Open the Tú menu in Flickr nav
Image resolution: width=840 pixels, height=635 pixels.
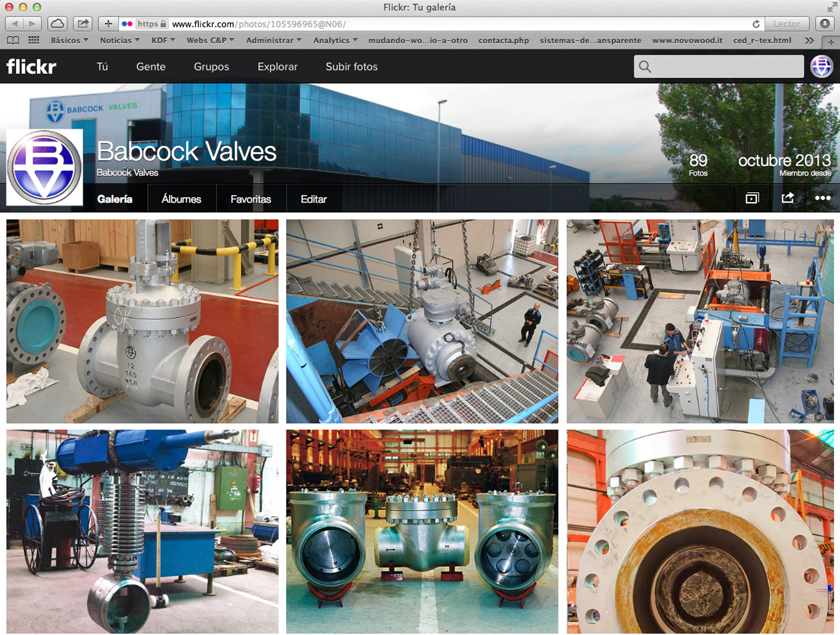[102, 67]
